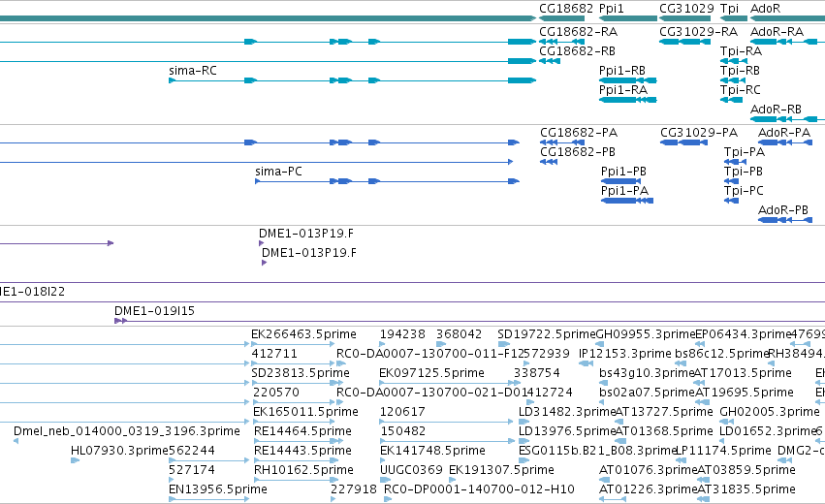Select EST label 338754
The width and height of the screenshot is (825, 504).
(537, 373)
